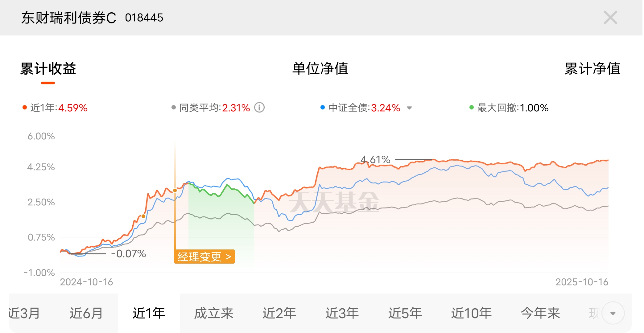Select the 成立来 time range
644x333 pixels.
coord(213,313)
